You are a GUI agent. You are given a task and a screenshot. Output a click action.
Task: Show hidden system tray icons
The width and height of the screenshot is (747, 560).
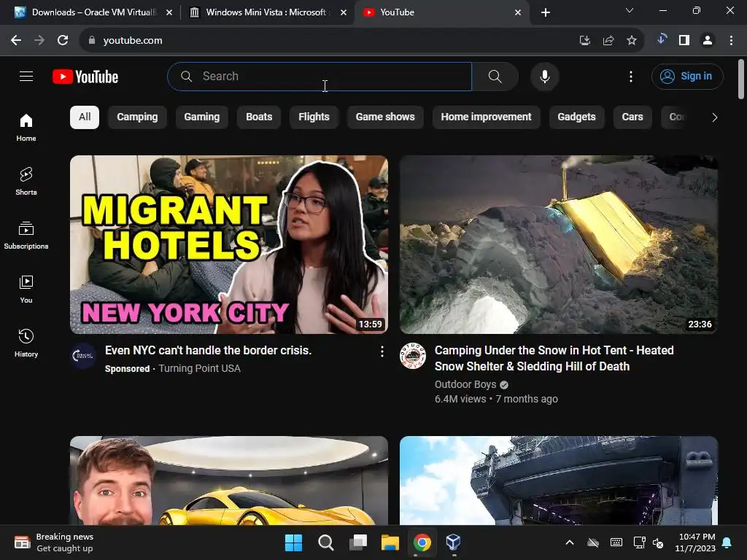569,542
